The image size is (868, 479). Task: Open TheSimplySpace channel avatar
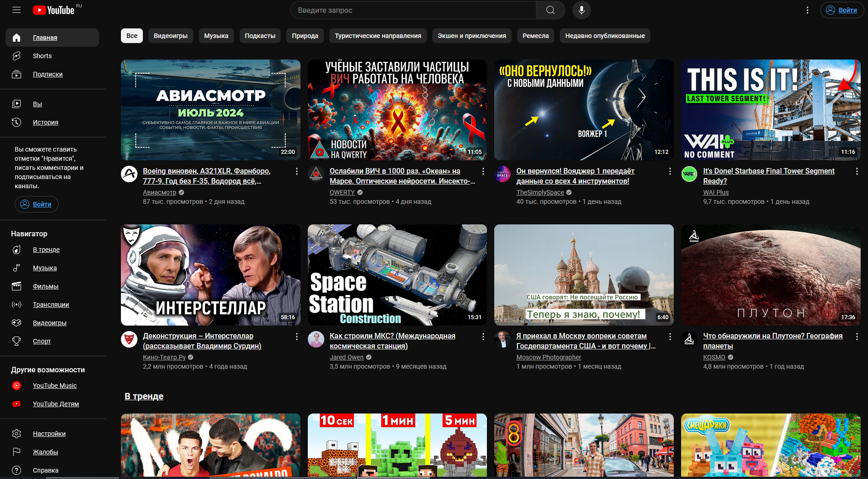502,174
